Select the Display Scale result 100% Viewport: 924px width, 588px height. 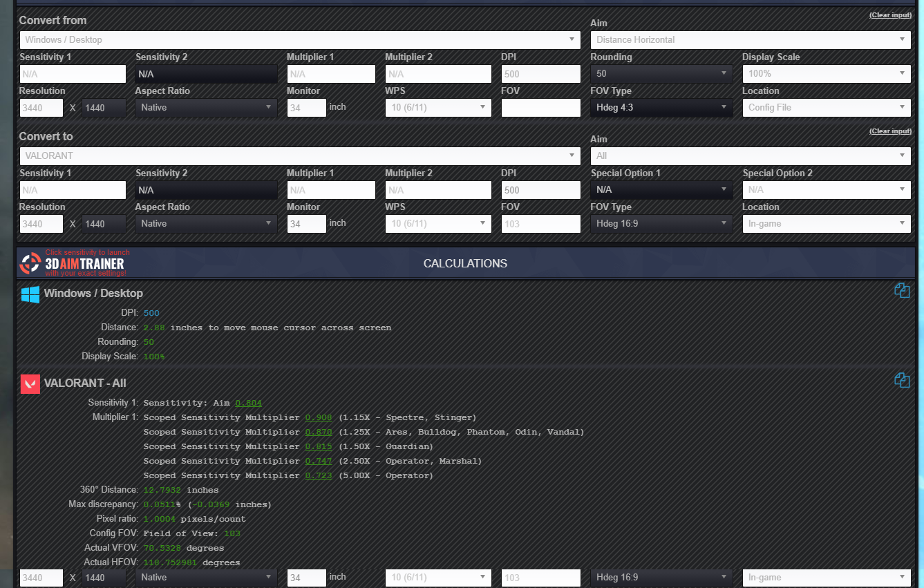pos(154,357)
